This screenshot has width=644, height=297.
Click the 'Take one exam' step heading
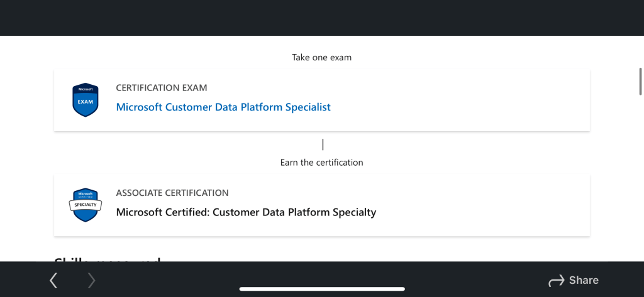[x=321, y=58]
